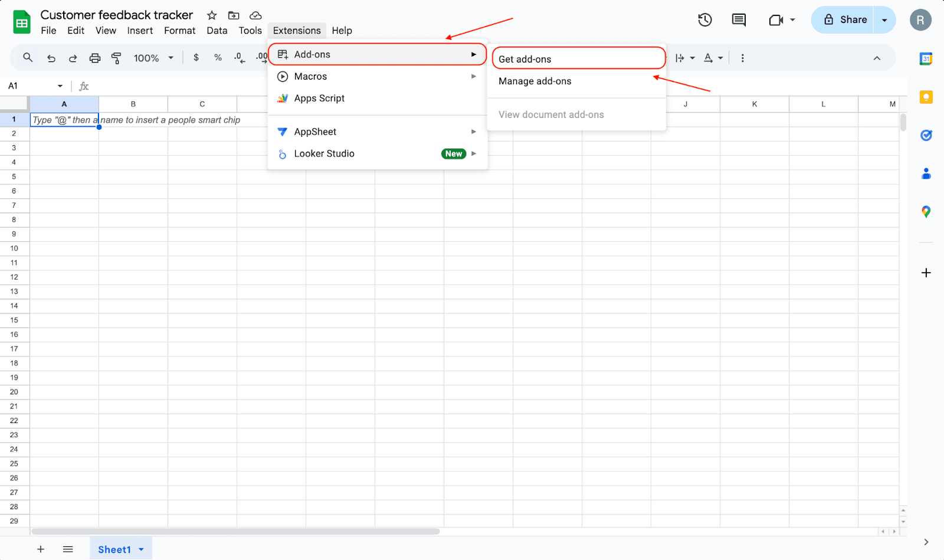This screenshot has width=944, height=560.
Task: Open Google Keep from side panel
Action: [926, 97]
